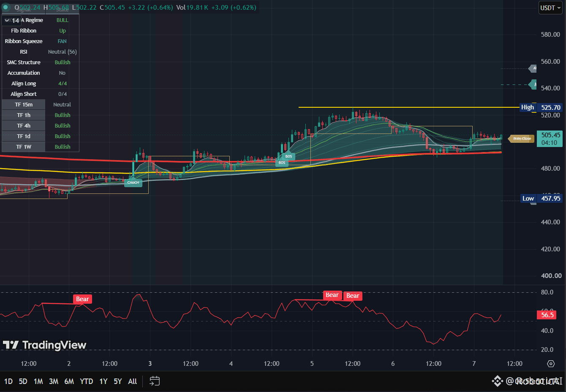This screenshot has height=392, width=566.
Task: Select the 1Y time range
Action: point(103,381)
